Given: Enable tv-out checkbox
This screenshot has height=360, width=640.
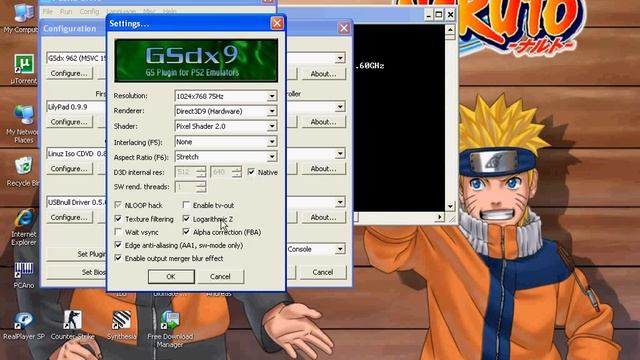Looking at the screenshot, I should pyautogui.click(x=186, y=205).
